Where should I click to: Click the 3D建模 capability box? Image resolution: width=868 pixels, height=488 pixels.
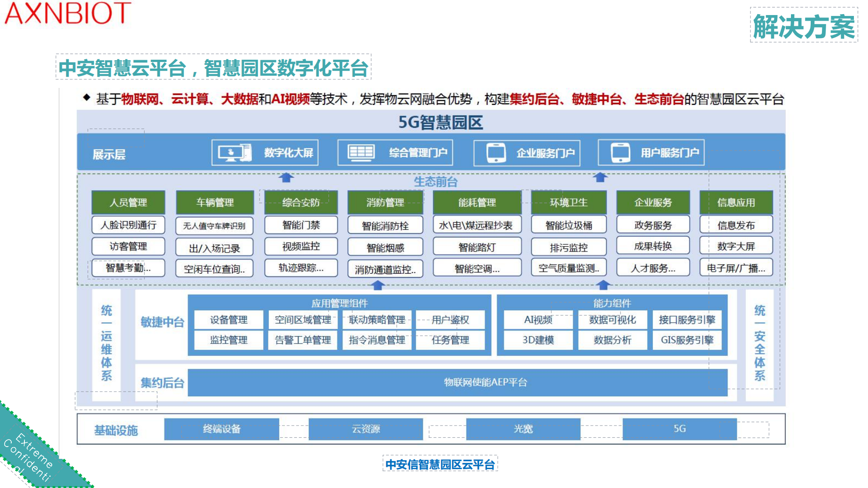tap(538, 340)
